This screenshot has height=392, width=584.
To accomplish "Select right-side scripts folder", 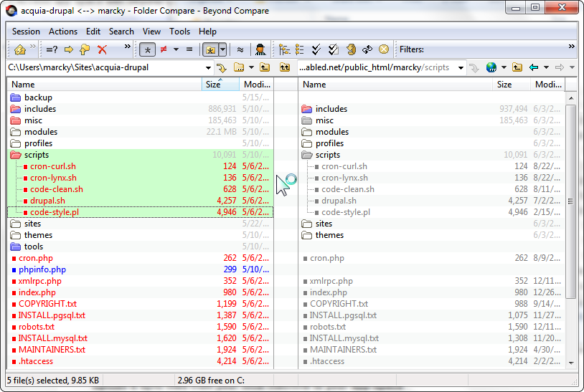I will click(432, 155).
